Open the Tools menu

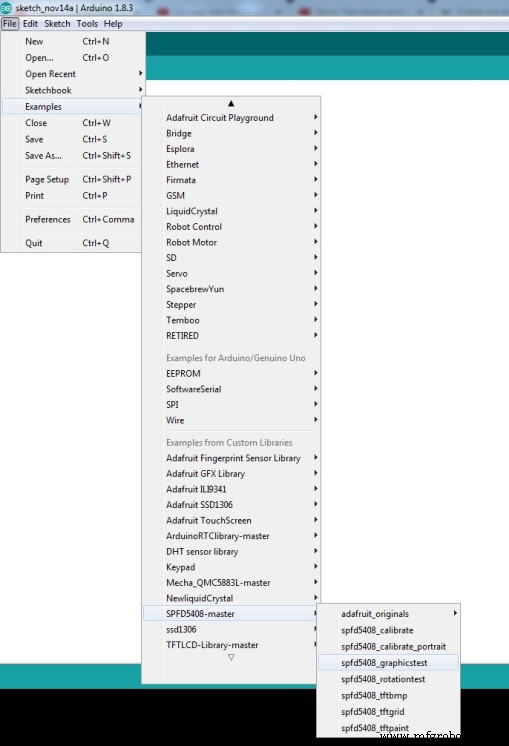point(87,23)
